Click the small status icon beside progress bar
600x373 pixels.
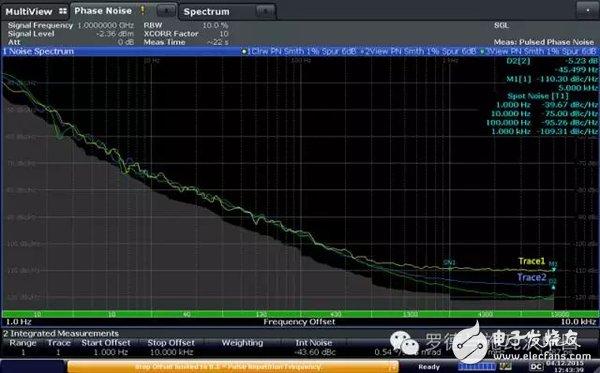(x=505, y=366)
